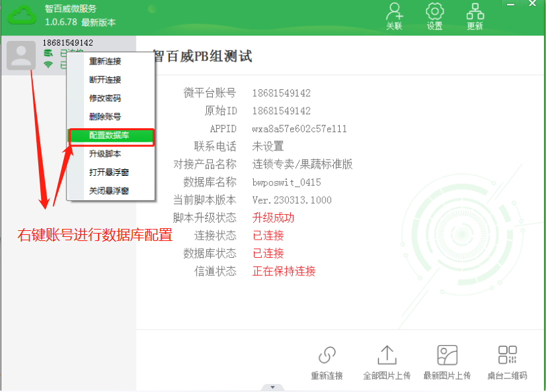Expand the bottom panel arrow

pos(272,387)
